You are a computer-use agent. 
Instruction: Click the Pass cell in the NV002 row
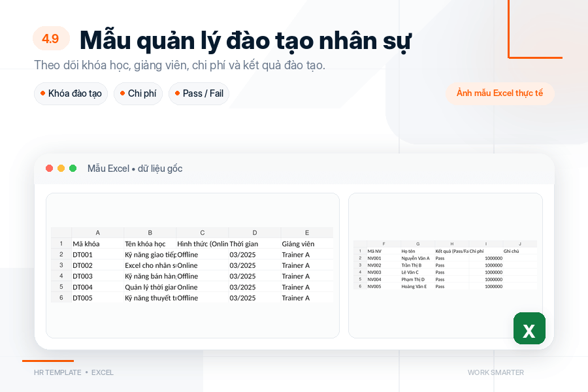click(x=452, y=265)
